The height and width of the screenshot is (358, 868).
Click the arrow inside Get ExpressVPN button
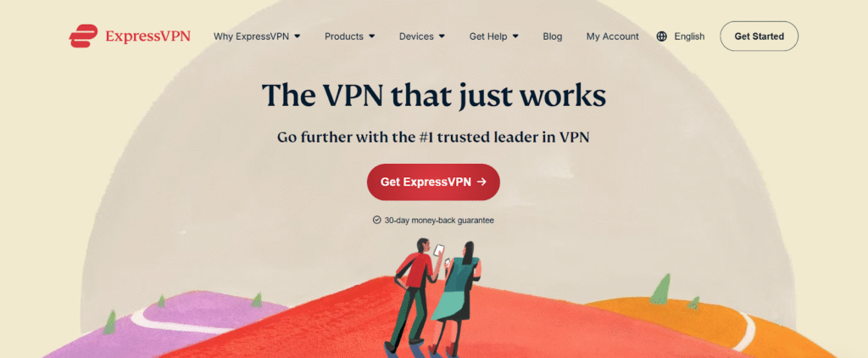click(481, 182)
